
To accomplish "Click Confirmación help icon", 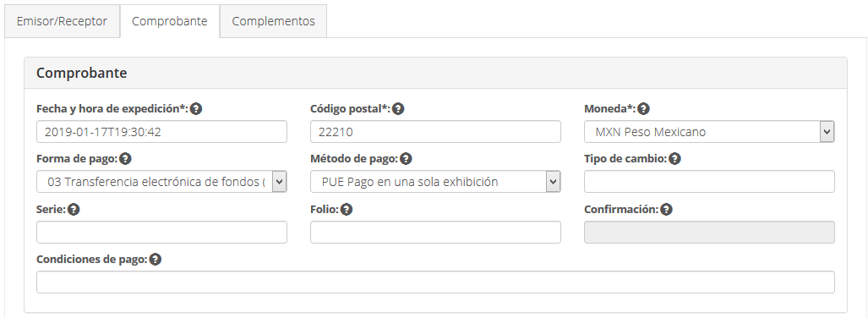I will pos(667,210).
